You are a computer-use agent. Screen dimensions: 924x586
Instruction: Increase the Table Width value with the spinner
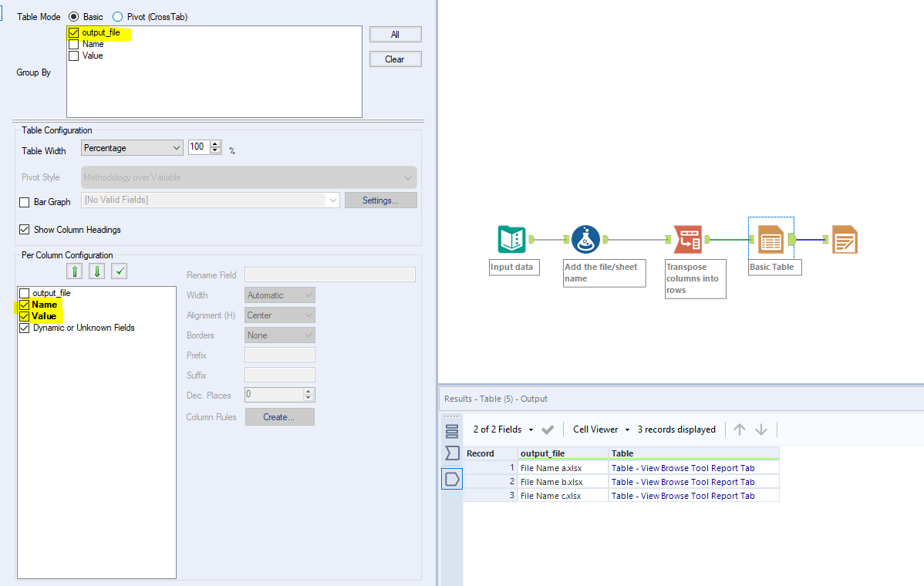pos(214,144)
